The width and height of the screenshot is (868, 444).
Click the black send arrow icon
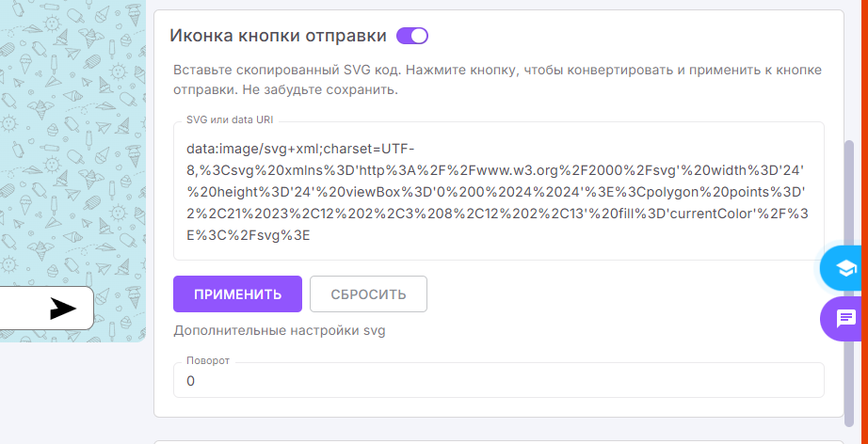click(x=63, y=309)
